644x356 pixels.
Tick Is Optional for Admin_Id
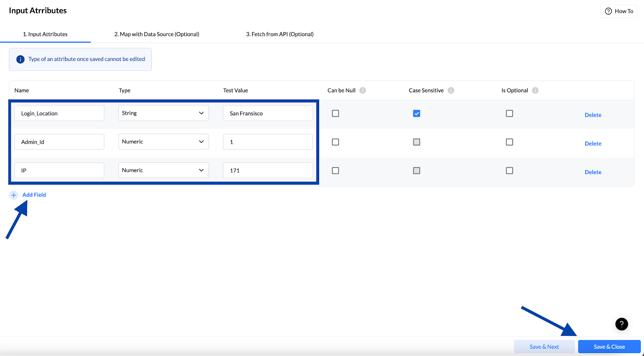510,142
